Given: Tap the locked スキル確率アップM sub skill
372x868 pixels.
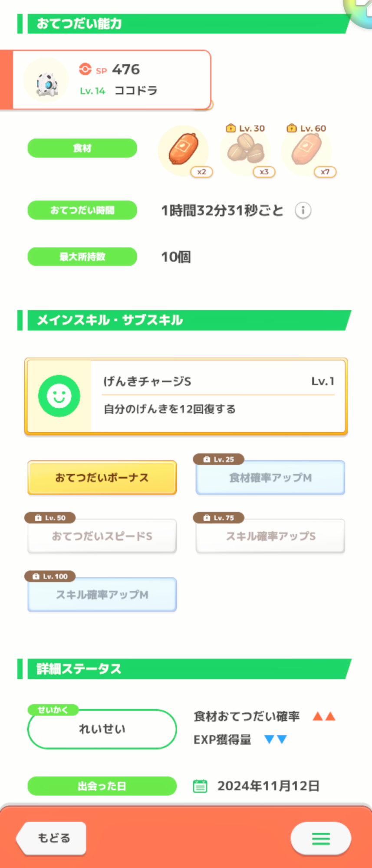Looking at the screenshot, I should pyautogui.click(x=102, y=595).
